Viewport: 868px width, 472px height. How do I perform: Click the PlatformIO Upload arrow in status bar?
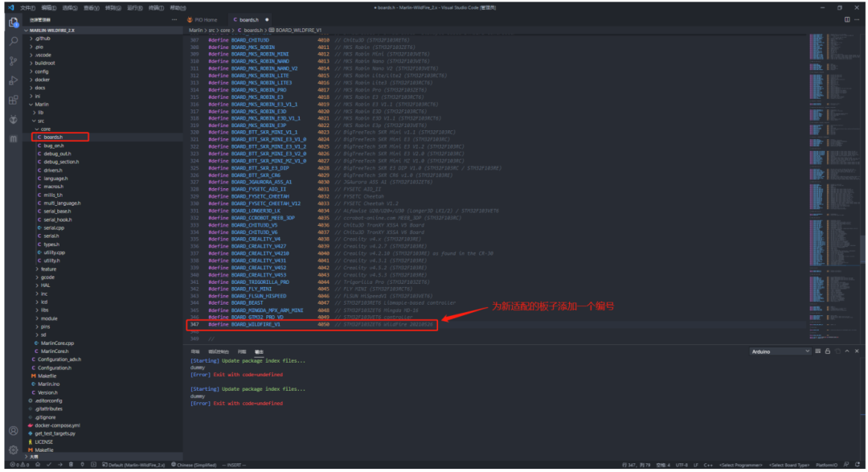coord(59,465)
